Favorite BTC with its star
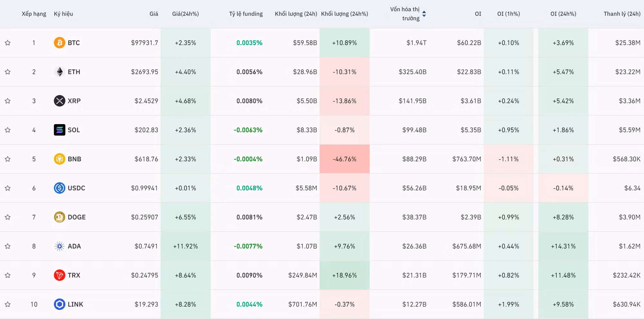Screen dimensions: 644x319 tap(8, 43)
